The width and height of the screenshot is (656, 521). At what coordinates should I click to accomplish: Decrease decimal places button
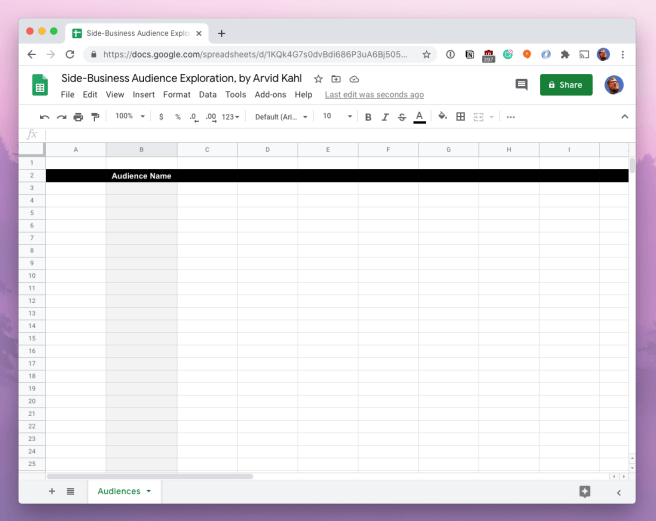coord(193,117)
